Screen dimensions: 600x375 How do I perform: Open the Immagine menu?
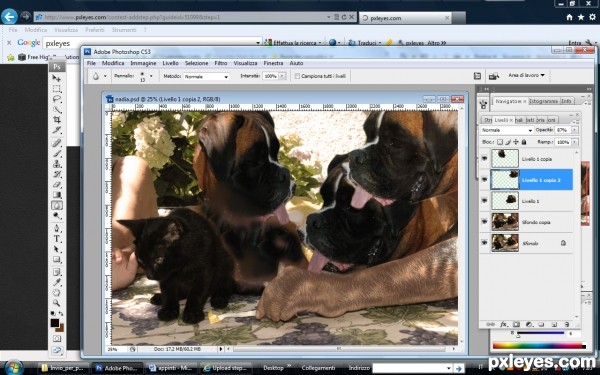tap(143, 63)
